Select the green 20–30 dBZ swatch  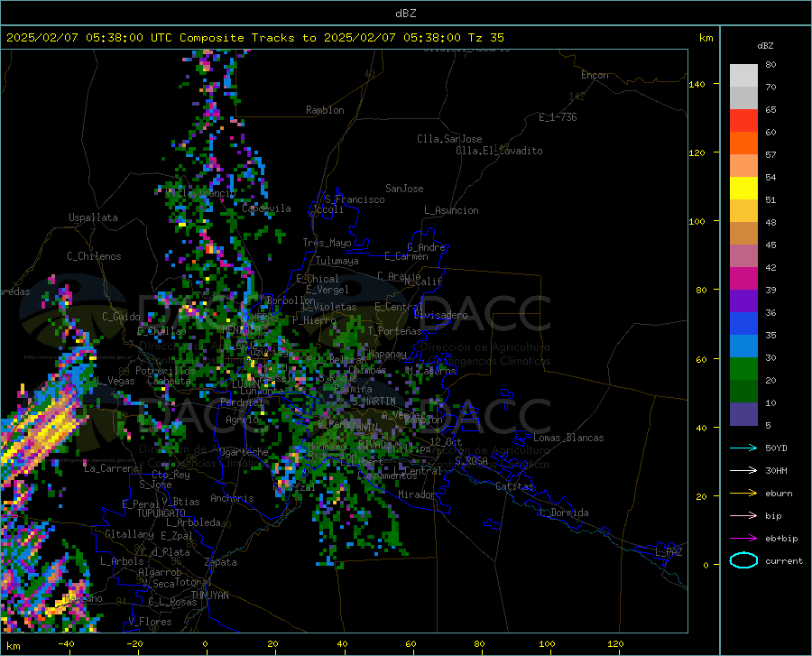(x=743, y=369)
